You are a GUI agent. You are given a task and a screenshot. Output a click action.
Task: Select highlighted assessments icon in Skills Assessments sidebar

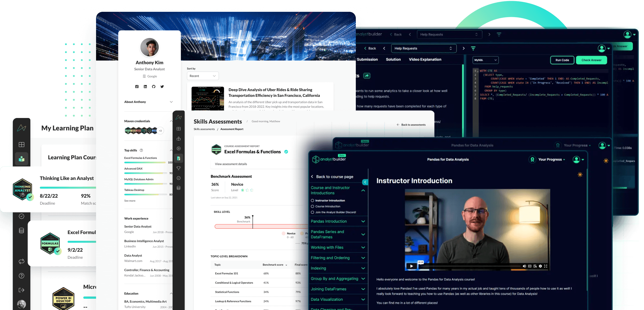[x=178, y=158]
